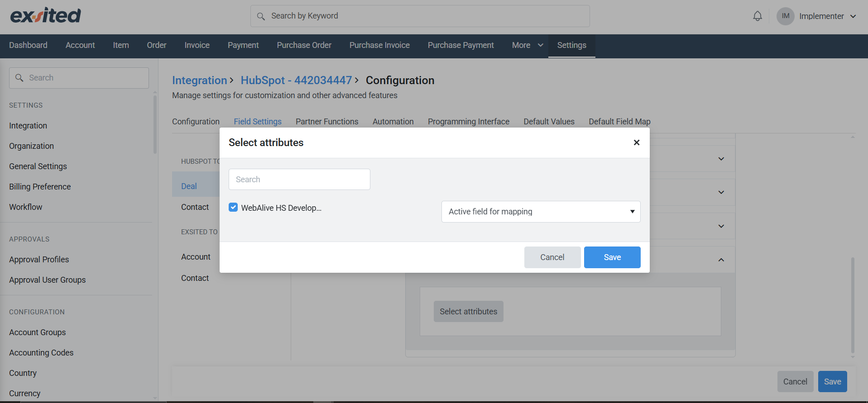Screen dimensions: 868x403
Task: Open the notifications bell
Action: 758,16
